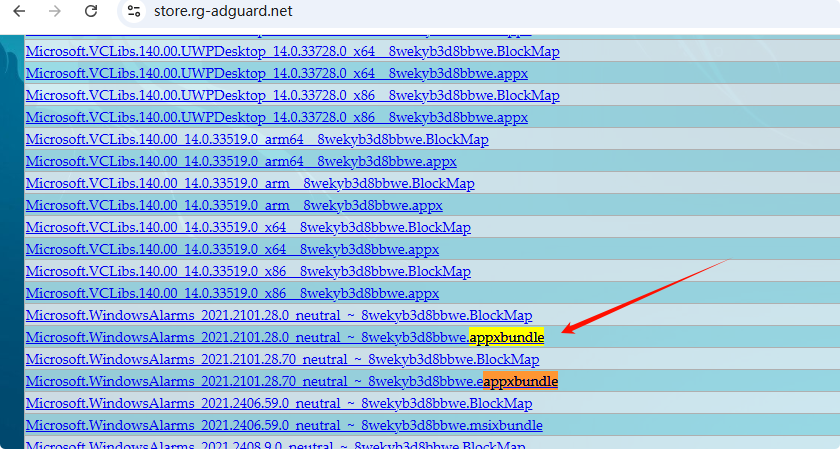This screenshot has width=840, height=449.
Task: Download WindowsAlarms 2021.2101.28.0 BlockMap file
Action: (x=279, y=315)
